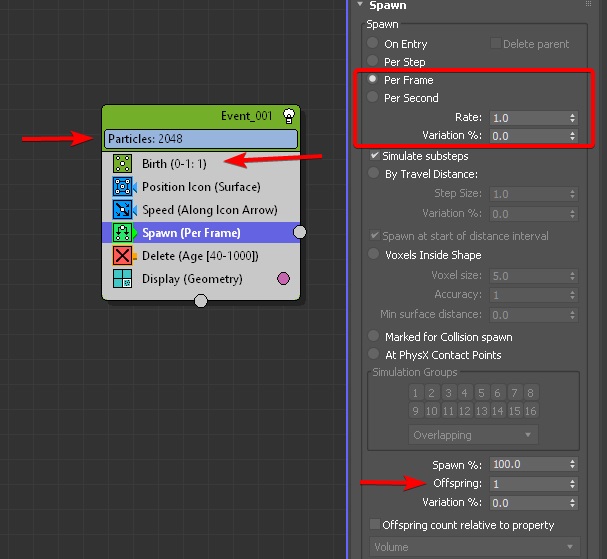Screen dimensions: 607x559
Task: Toggle the Event_001 lightbulb icon
Action: tap(289, 116)
